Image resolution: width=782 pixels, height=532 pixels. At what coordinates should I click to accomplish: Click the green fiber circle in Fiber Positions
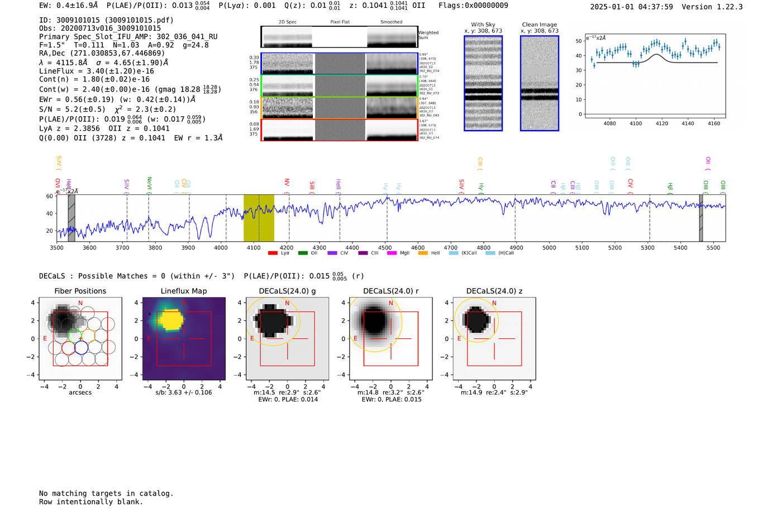tap(74, 336)
